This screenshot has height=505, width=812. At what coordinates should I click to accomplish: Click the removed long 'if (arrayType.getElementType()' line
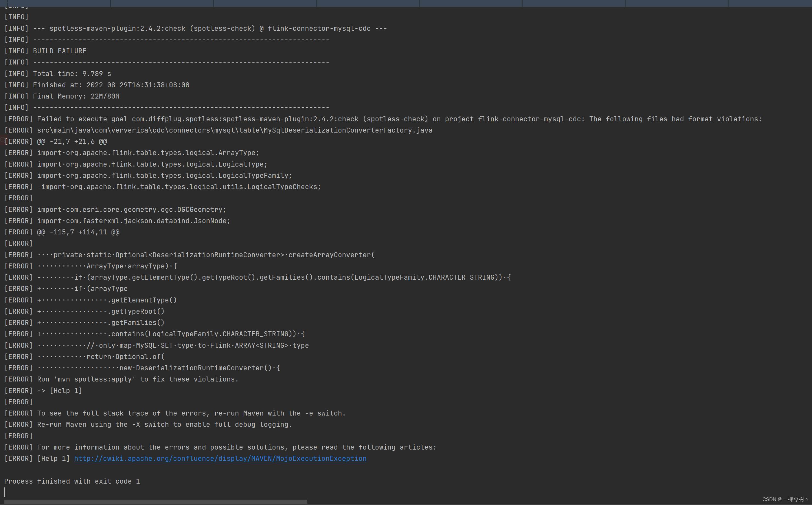[257, 277]
